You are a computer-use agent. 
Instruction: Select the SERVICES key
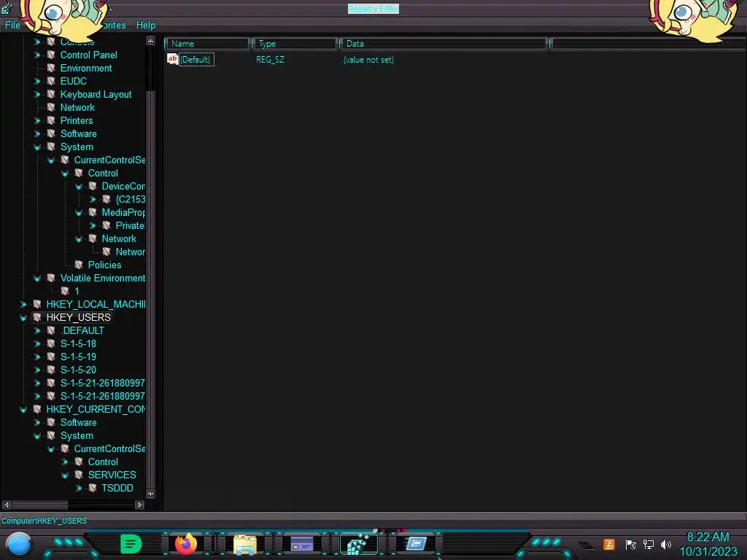[112, 475]
